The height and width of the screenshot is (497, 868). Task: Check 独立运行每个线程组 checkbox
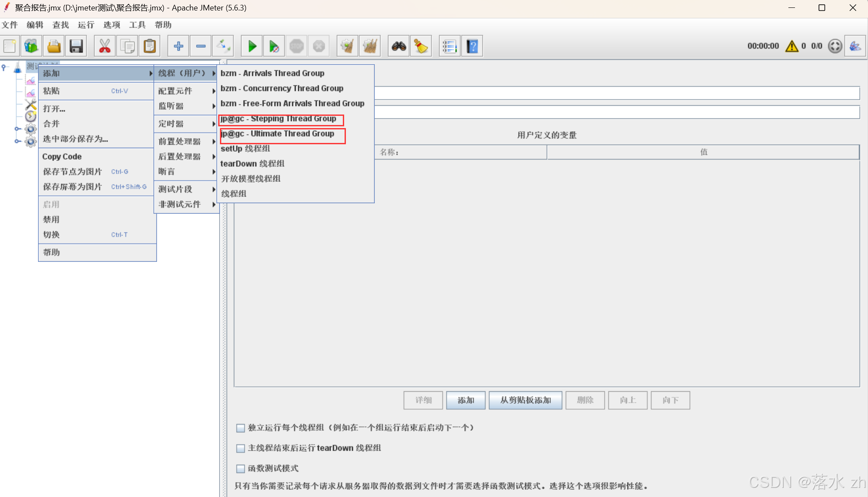pos(241,428)
